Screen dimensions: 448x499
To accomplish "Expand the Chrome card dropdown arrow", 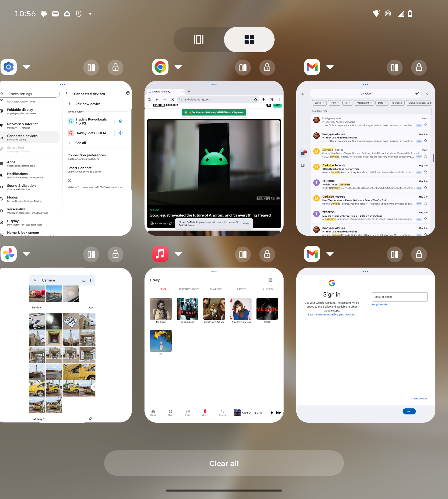I will (x=178, y=67).
